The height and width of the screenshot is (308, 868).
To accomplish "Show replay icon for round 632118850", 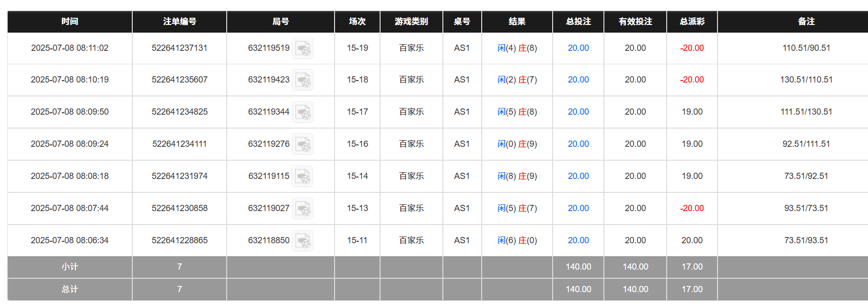I will click(x=303, y=241).
